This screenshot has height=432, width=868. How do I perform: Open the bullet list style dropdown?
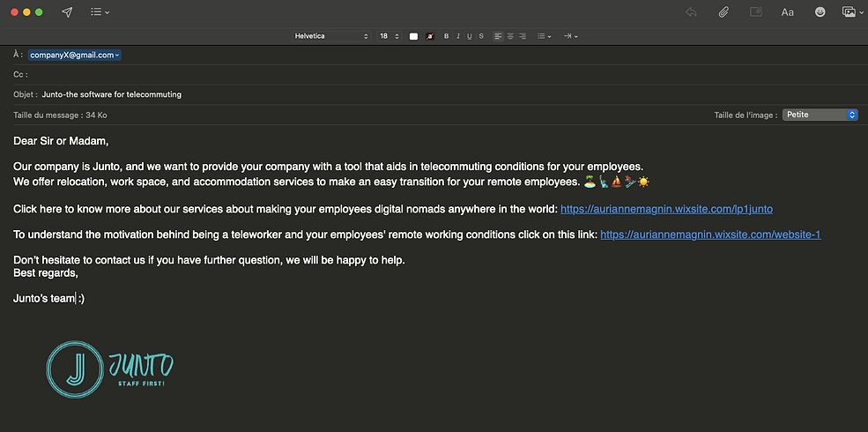545,36
